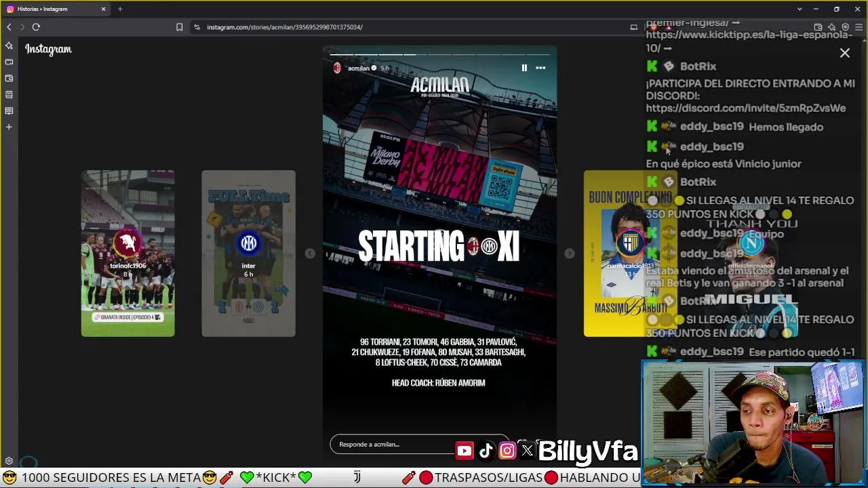Click the story progress bar at top
Screen dimensions: 868x488
point(439,54)
